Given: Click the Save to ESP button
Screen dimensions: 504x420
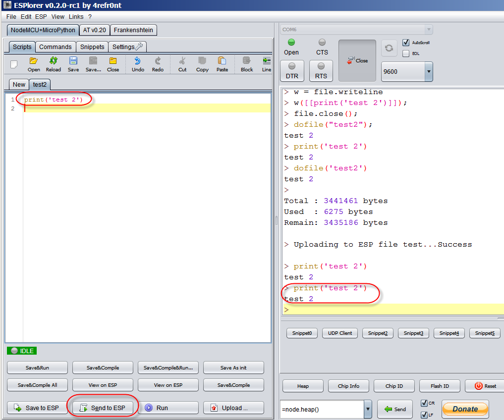Looking at the screenshot, I should (37, 408).
